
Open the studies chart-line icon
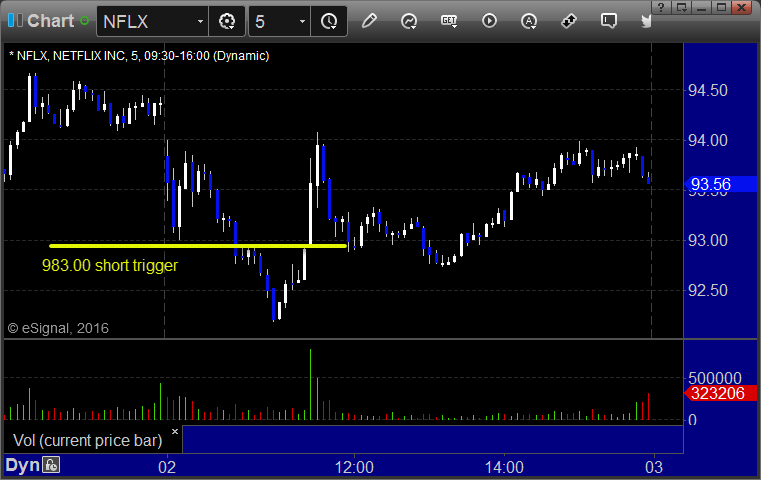[x=409, y=21]
